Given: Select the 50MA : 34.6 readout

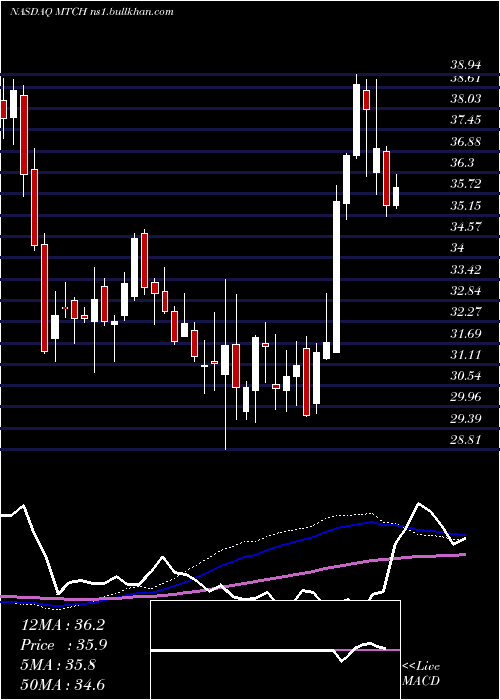Looking at the screenshot, I should pos(63,684).
